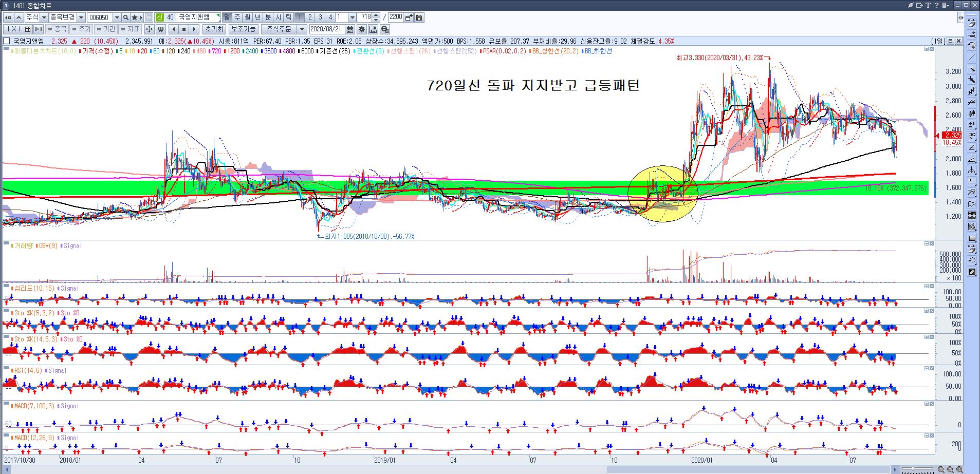
Task: Click the magnifier stock search icon
Action: click(126, 17)
